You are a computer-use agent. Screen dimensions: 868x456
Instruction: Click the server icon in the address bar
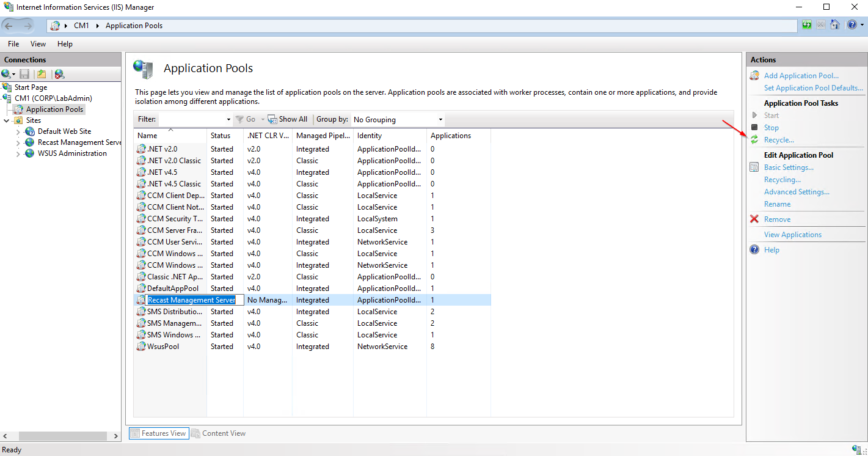pyautogui.click(x=55, y=26)
